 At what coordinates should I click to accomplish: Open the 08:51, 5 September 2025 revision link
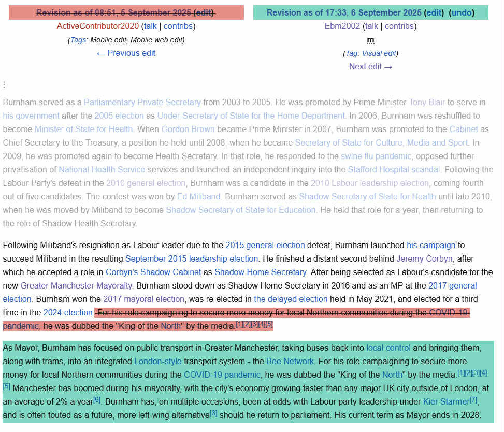(x=113, y=12)
